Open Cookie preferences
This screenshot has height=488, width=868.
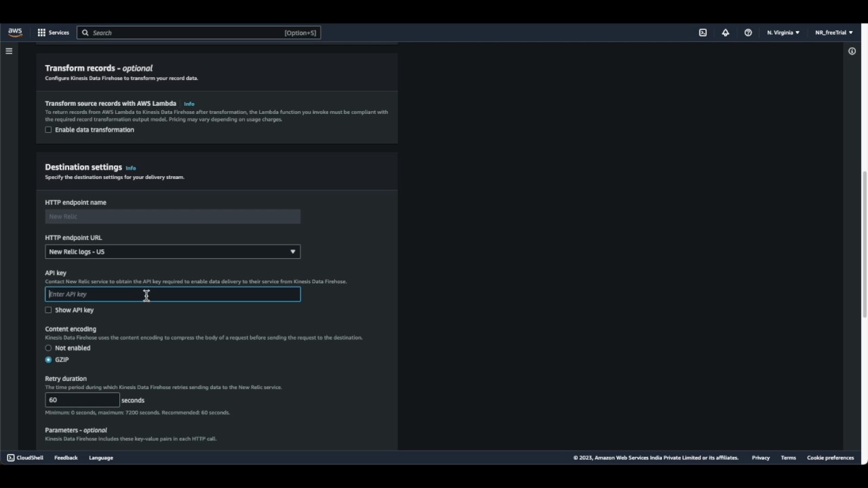click(830, 458)
